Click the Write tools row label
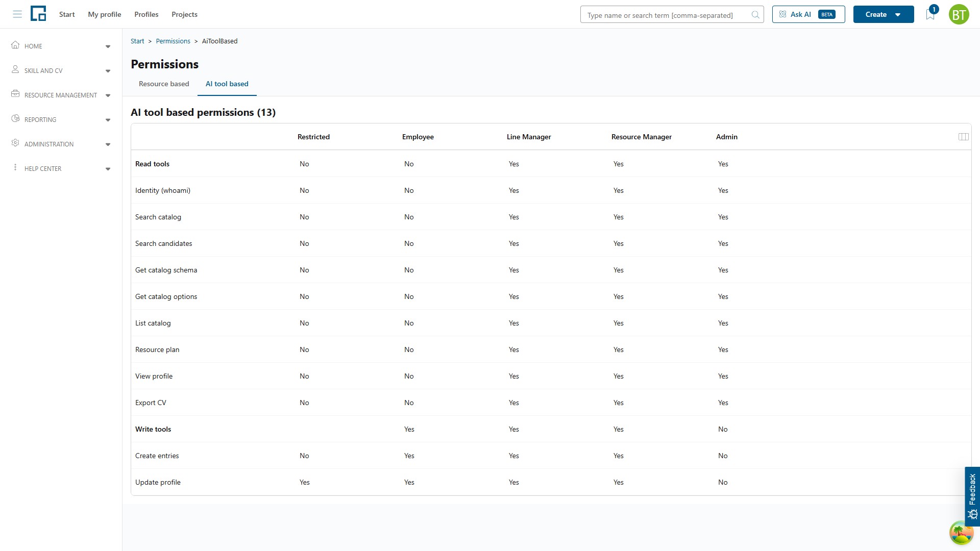This screenshot has height=551, width=980. click(153, 429)
